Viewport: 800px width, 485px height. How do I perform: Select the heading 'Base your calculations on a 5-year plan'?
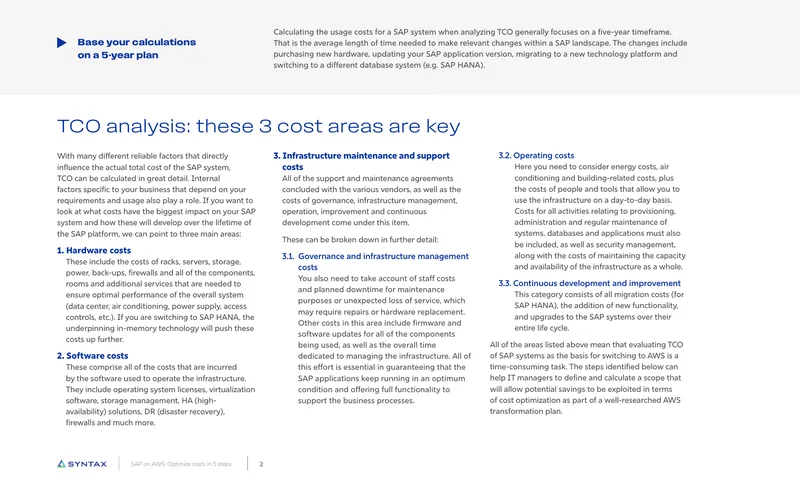[x=137, y=48]
